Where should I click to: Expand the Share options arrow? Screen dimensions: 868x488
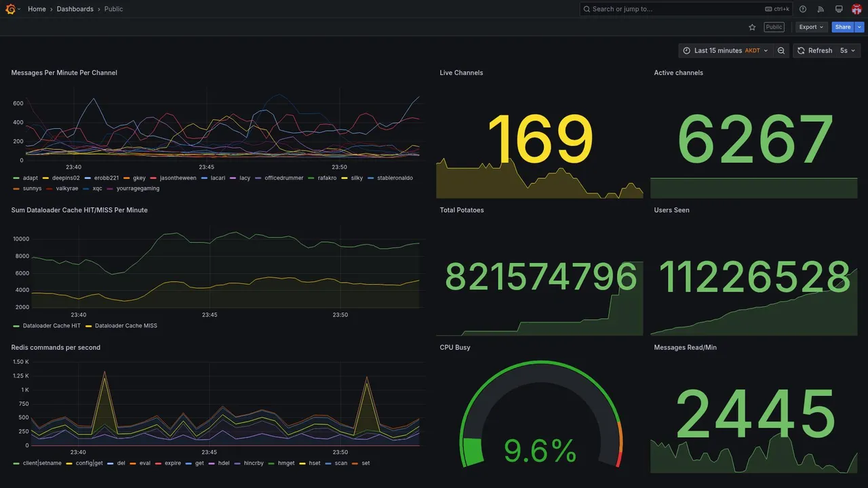pos(859,27)
